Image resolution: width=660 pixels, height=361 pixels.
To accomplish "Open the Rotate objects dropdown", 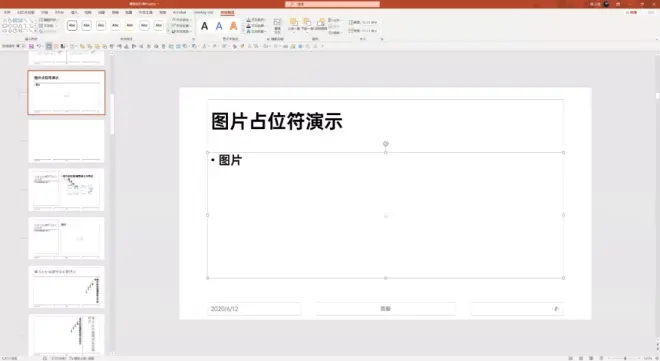I will click(x=335, y=32).
